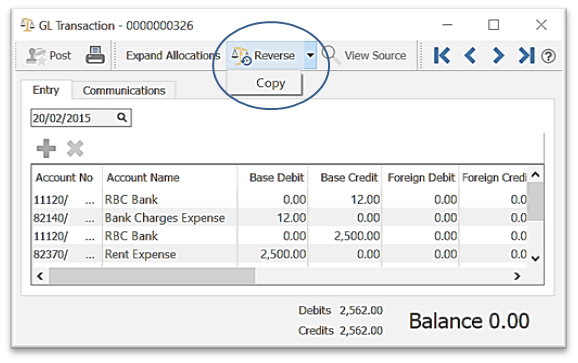Click the grid's scroll up arrow

[536, 174]
